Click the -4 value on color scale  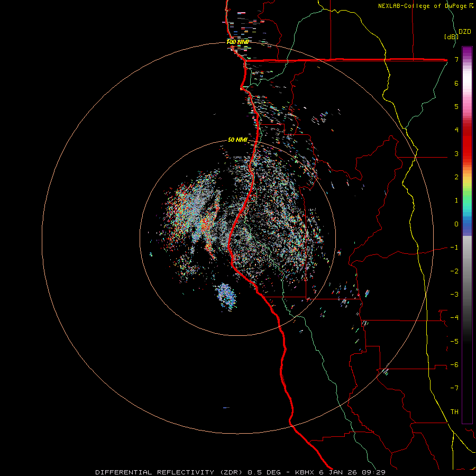[454, 317]
